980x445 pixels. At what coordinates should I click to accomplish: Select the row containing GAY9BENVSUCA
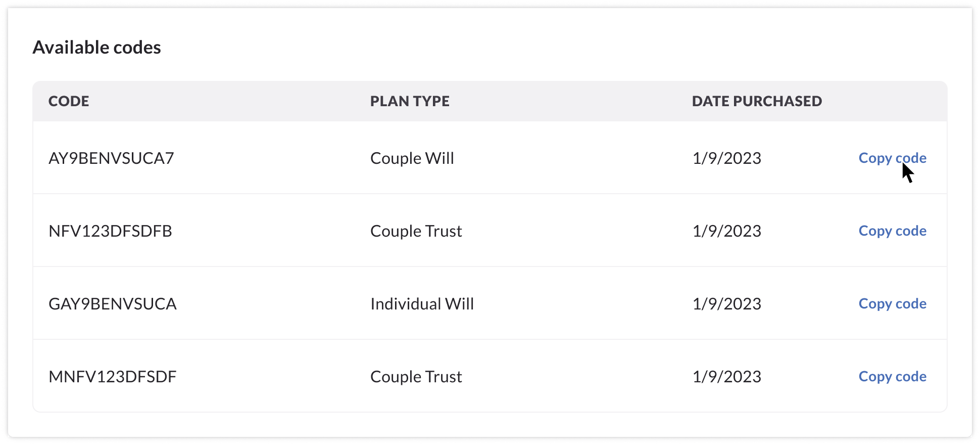tap(490, 303)
